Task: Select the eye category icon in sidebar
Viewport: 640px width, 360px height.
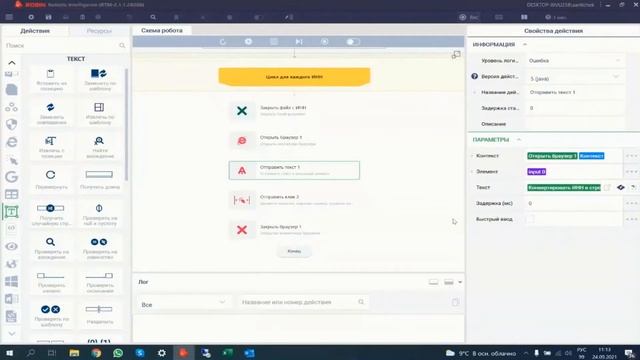Action: tap(11, 246)
